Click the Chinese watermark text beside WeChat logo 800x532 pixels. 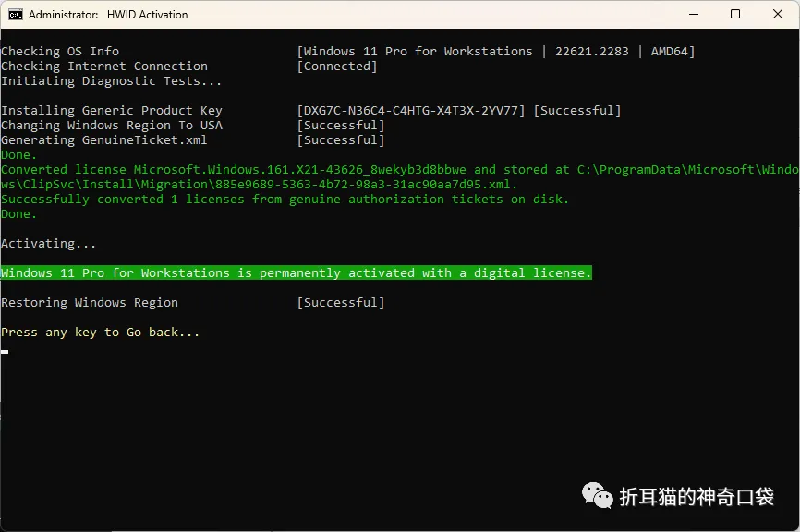tap(697, 496)
